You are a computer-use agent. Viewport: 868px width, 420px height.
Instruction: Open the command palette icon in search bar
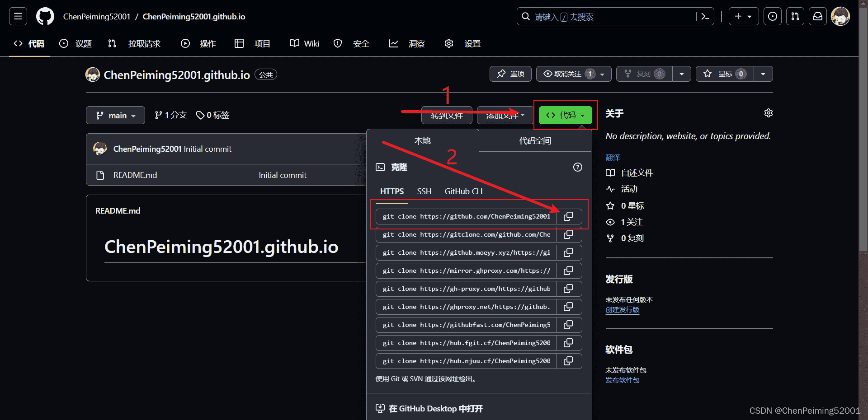click(705, 16)
